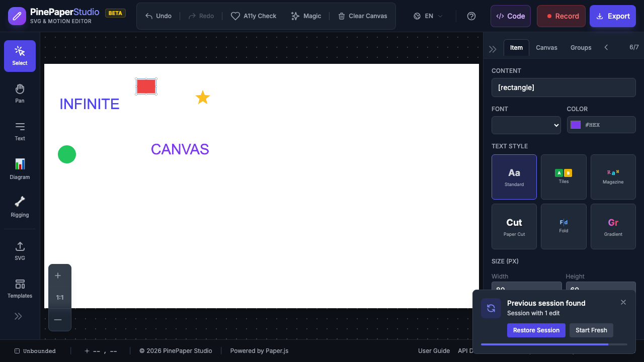Viewport: 644px width, 362px height.
Task: Open the Groups tab
Action: pos(581,47)
